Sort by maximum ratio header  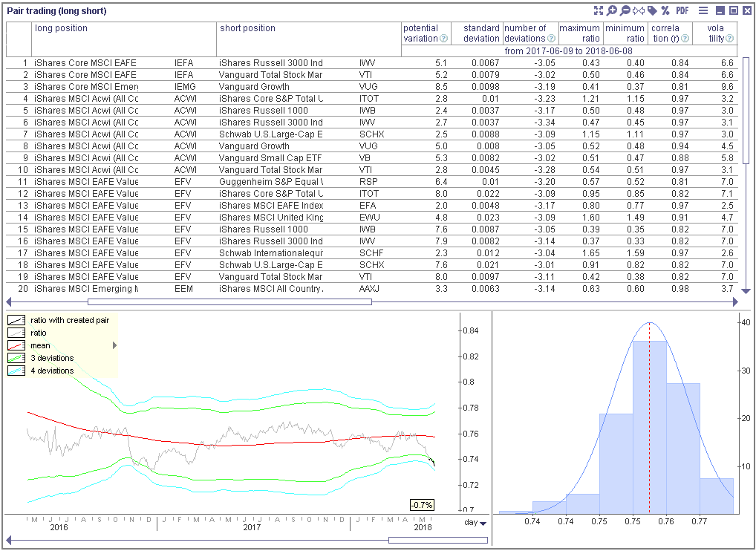(580, 33)
